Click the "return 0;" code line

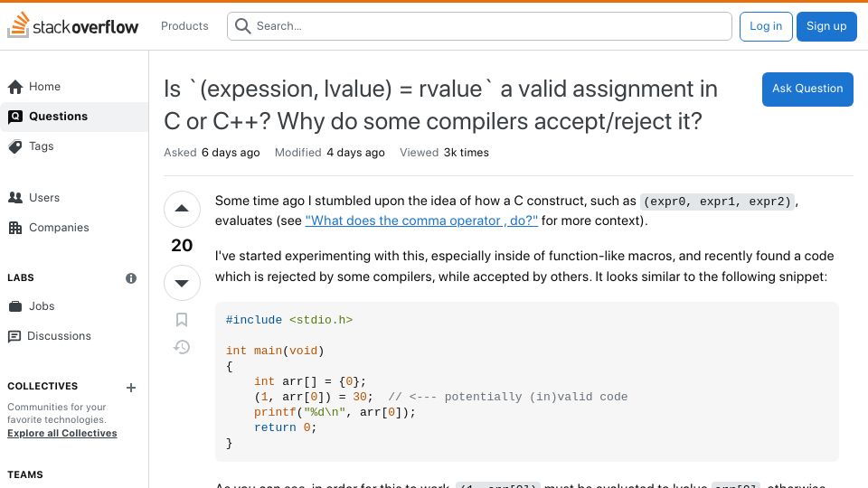(x=285, y=427)
